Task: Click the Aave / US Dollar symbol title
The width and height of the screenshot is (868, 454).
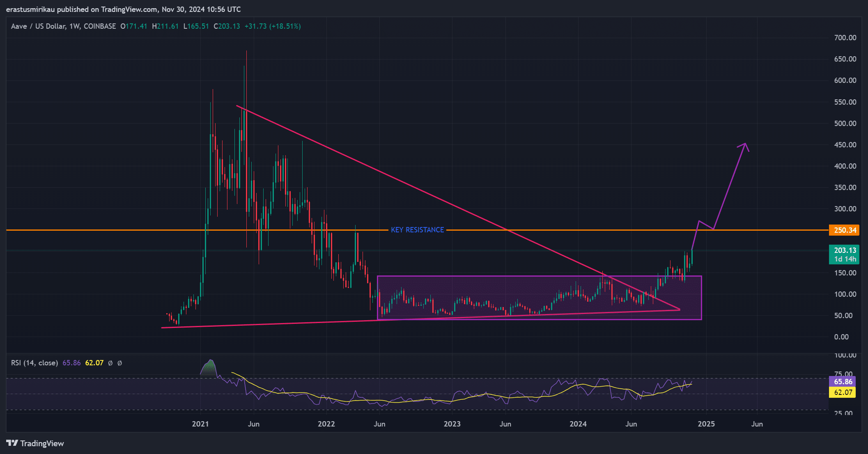Action: pyautogui.click(x=38, y=26)
